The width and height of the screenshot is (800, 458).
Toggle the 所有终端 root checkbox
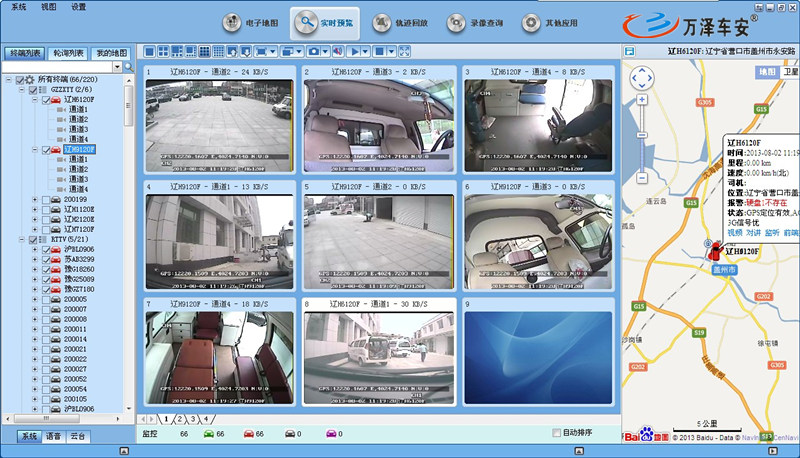tap(20, 79)
